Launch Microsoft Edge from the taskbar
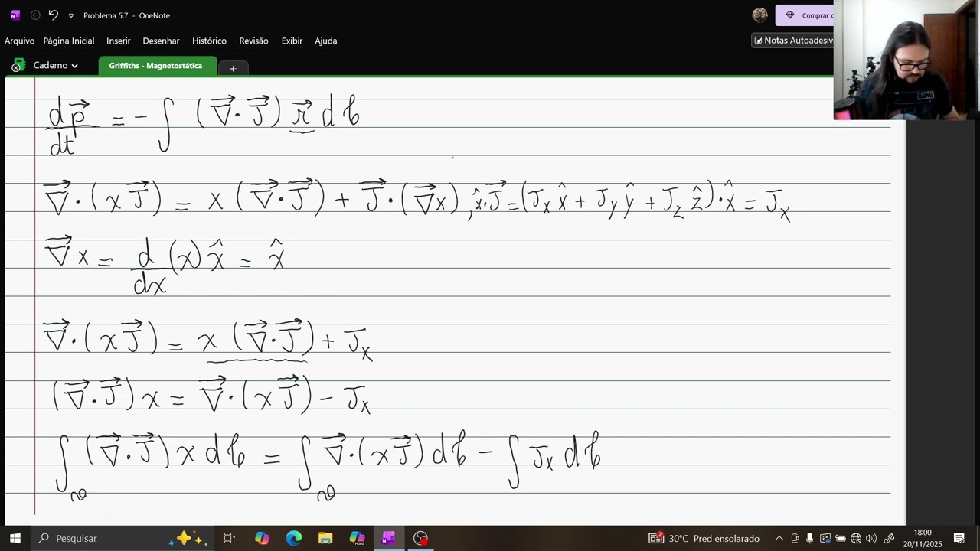980x551 pixels. coord(294,538)
